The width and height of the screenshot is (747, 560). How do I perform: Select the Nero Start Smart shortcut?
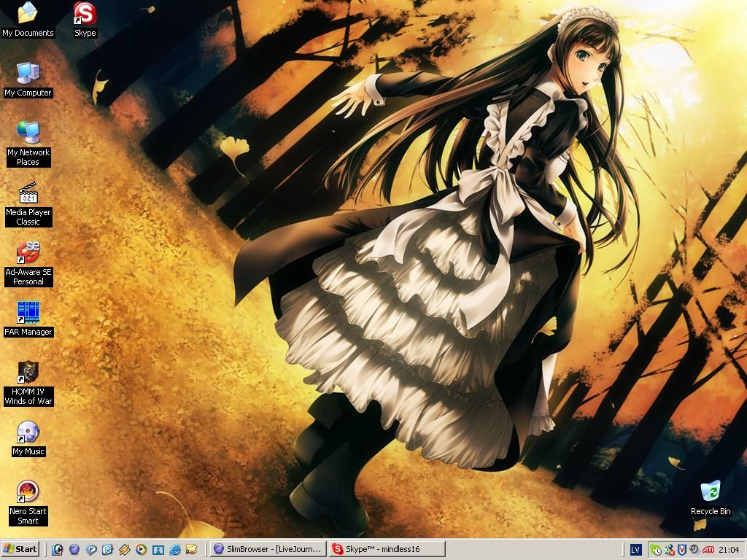tap(28, 503)
